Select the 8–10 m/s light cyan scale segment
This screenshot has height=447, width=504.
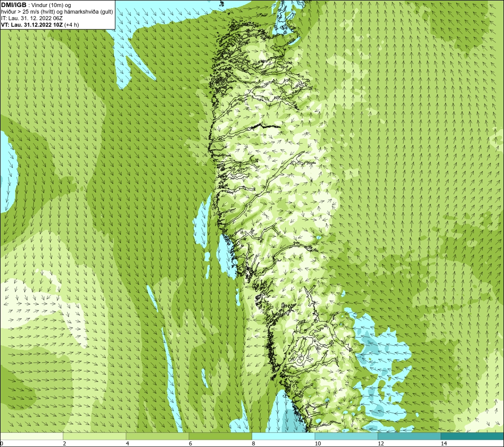coord(283,436)
